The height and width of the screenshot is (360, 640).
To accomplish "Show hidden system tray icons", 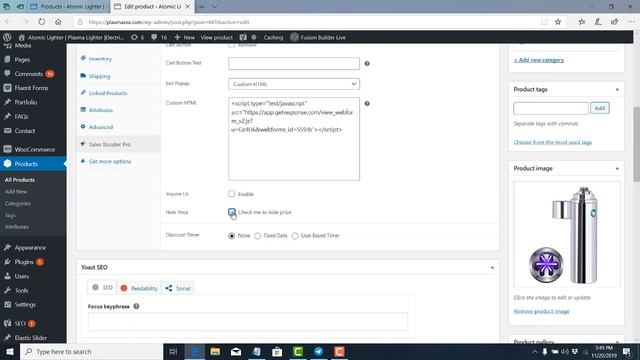I will [534, 351].
